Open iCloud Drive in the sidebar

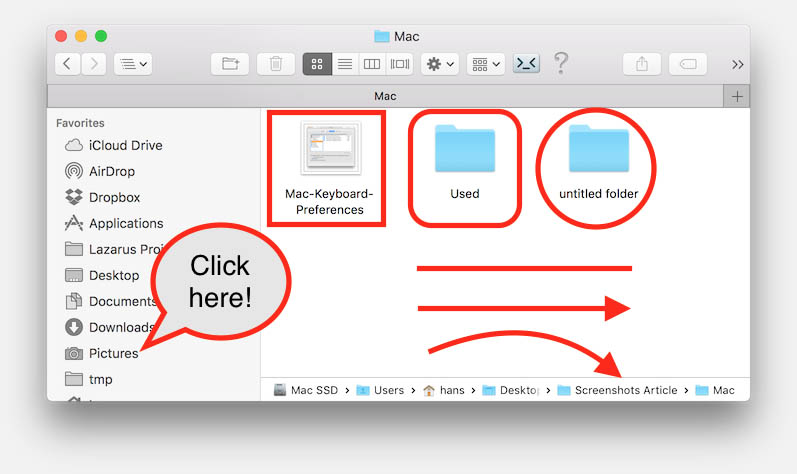click(114, 145)
